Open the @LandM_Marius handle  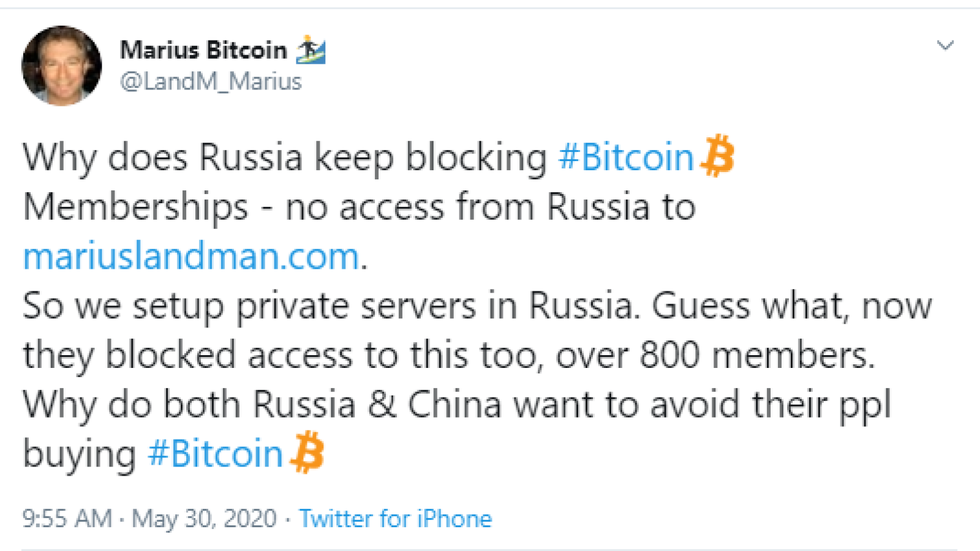coord(211,81)
